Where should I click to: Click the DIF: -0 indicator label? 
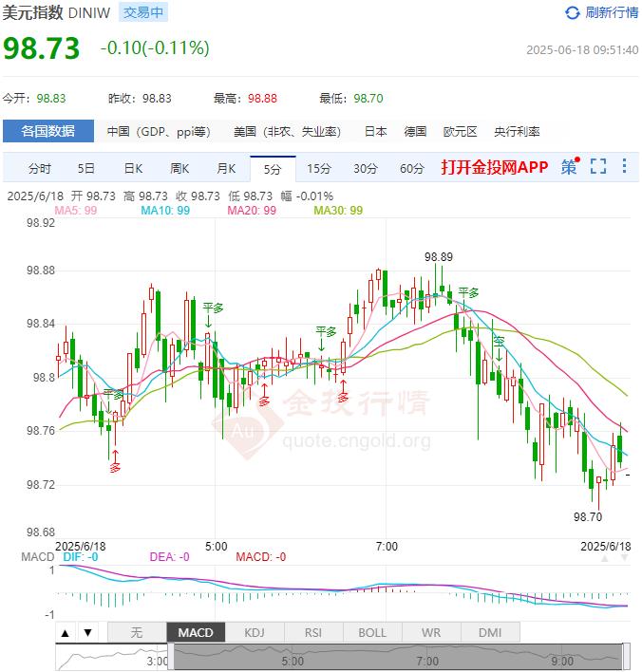click(x=80, y=557)
